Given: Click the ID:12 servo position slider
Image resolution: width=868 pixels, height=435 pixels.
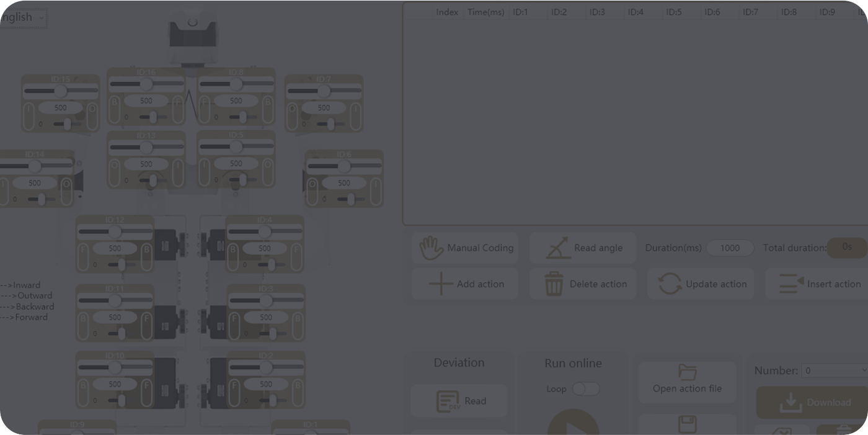Looking at the screenshot, I should [115, 231].
